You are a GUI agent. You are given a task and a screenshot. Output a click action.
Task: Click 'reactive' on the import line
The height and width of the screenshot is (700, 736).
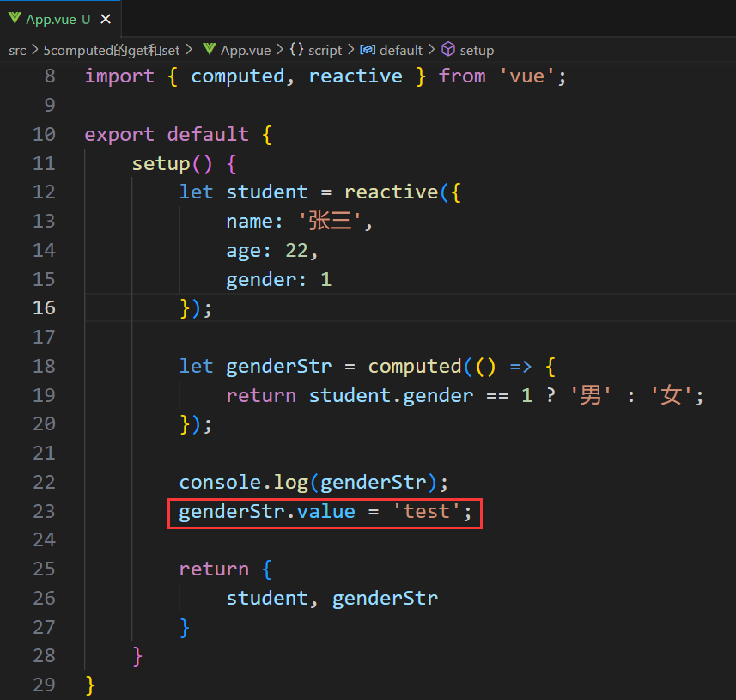356,76
